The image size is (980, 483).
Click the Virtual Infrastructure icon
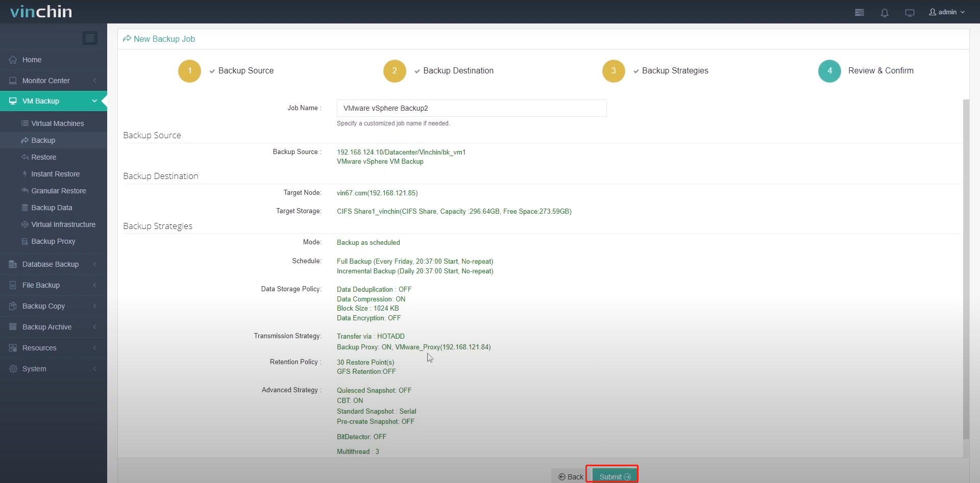tap(24, 224)
